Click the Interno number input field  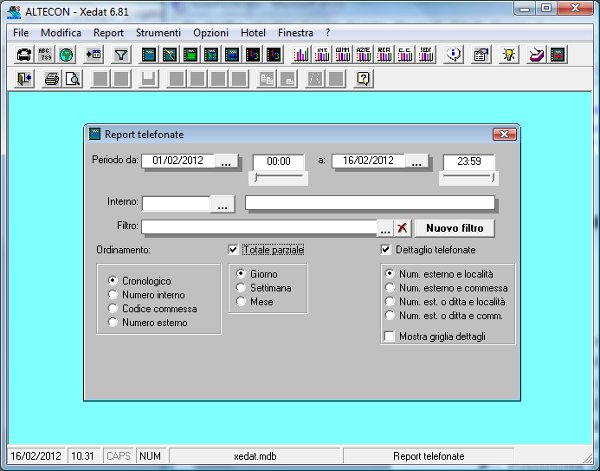[x=176, y=204]
